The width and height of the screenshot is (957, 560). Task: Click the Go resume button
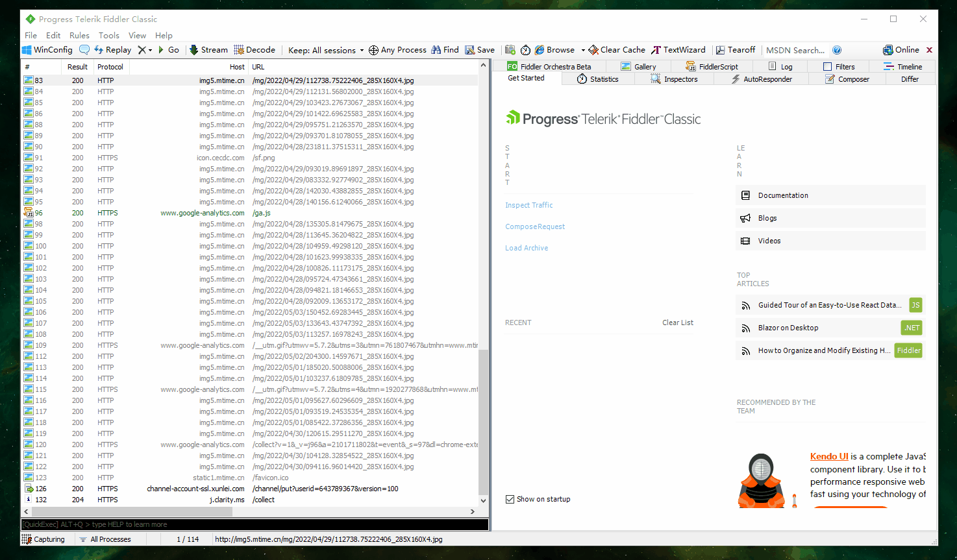168,50
